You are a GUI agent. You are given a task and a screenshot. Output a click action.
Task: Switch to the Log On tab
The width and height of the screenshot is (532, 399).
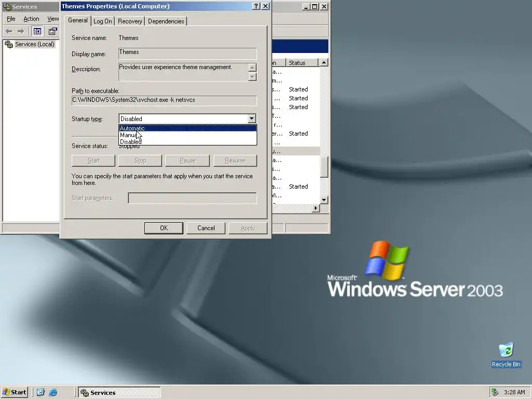[x=102, y=21]
